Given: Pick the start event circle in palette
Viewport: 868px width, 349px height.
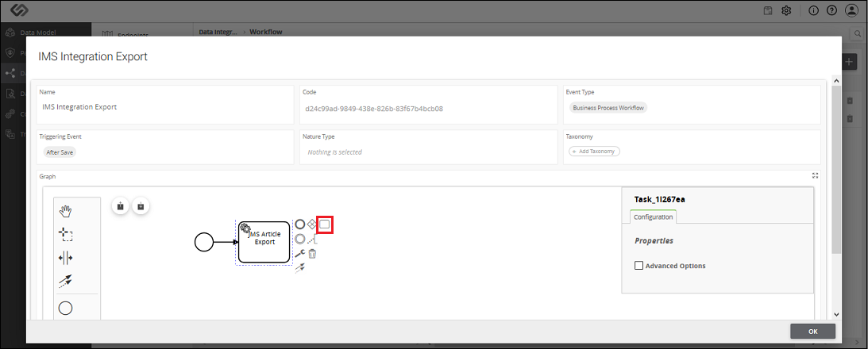Looking at the screenshot, I should tap(66, 308).
